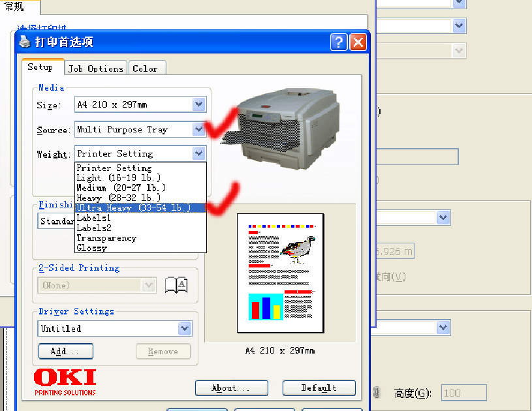The height and width of the screenshot is (411, 532).
Task: Open the Driver Settings Untitled dropdown
Action: click(x=185, y=328)
